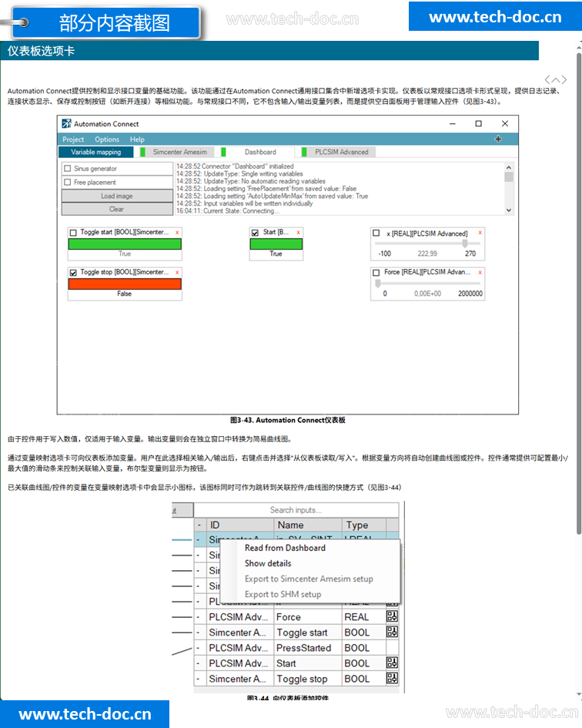Open the www.tech-doc.cn banner bottom left

pos(85,714)
